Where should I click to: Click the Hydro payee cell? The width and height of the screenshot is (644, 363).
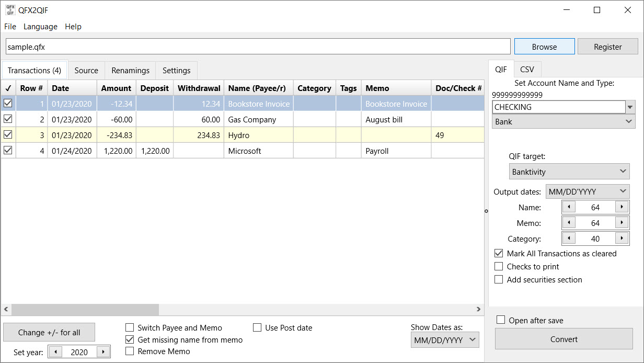[x=259, y=135]
